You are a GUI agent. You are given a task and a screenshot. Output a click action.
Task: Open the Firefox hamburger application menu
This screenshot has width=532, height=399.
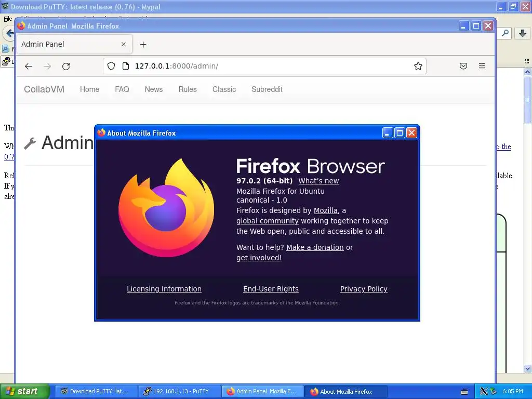pos(482,66)
